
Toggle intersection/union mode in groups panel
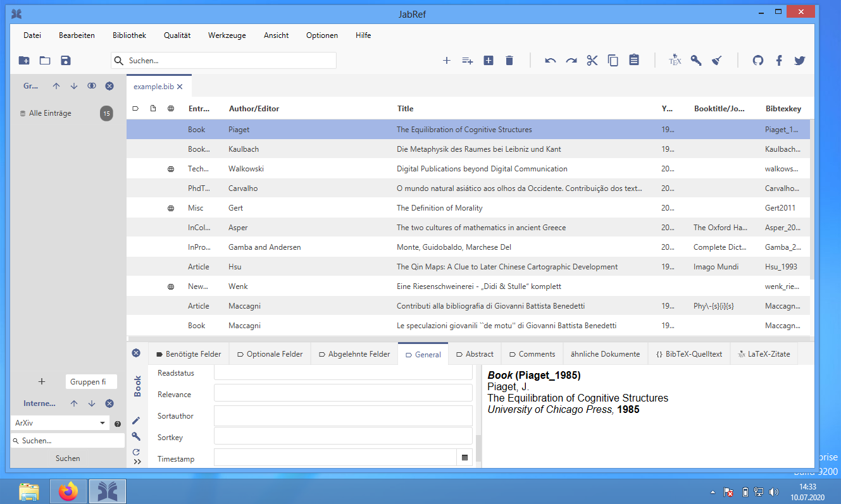92,86
